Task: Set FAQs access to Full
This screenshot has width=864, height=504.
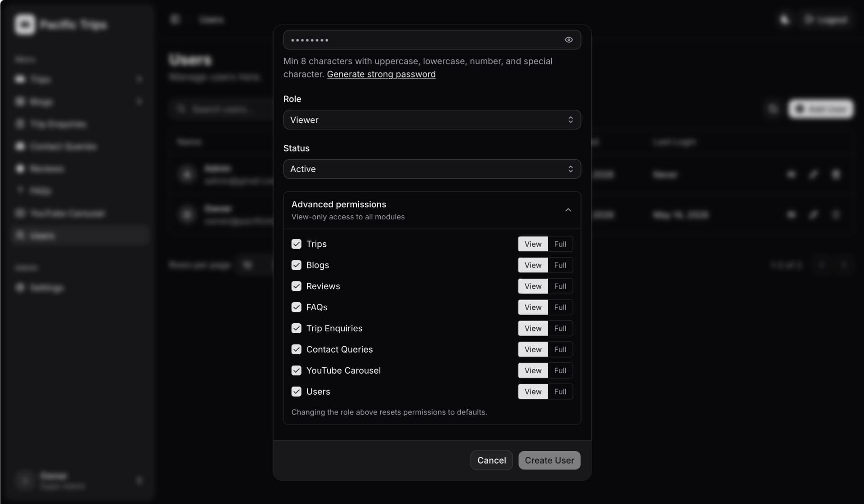Action: pos(560,307)
